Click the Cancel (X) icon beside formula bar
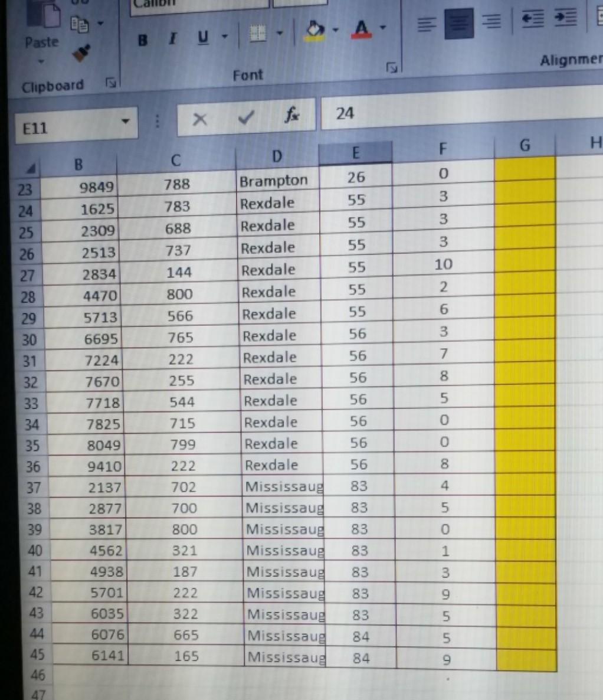Viewport: 603px width, 700px height. point(199,118)
